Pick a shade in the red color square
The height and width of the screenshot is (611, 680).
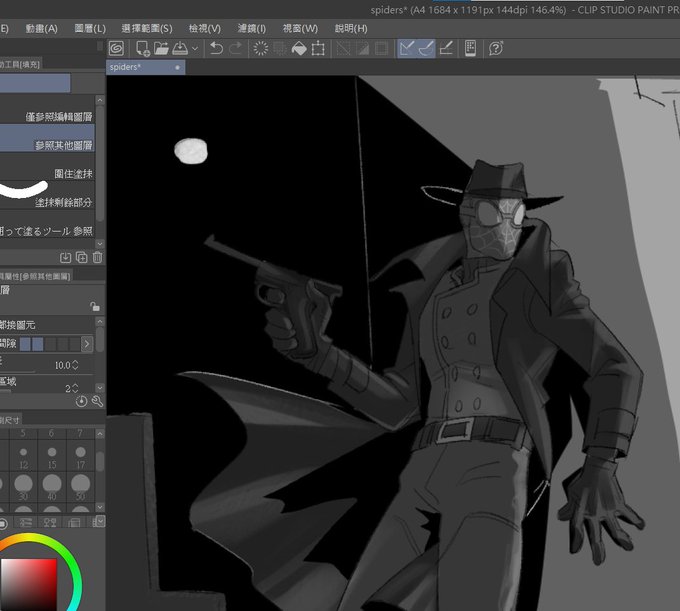pyautogui.click(x=29, y=585)
